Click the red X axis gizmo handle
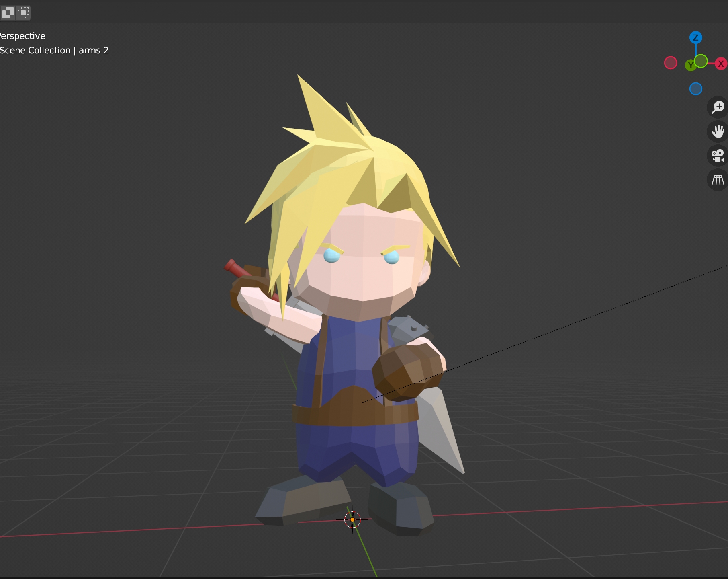Viewport: 728px width, 579px height. [x=721, y=64]
